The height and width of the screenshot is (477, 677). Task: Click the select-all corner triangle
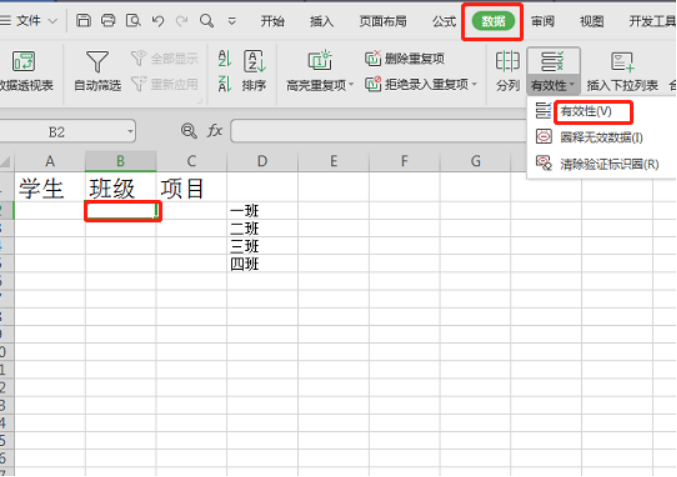[6, 161]
